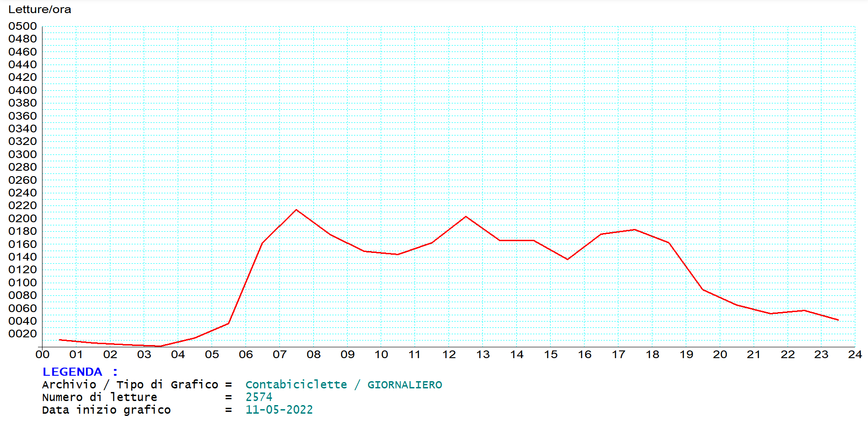
Task: Click the 12 hour label on x-axis
Action: [x=449, y=355]
